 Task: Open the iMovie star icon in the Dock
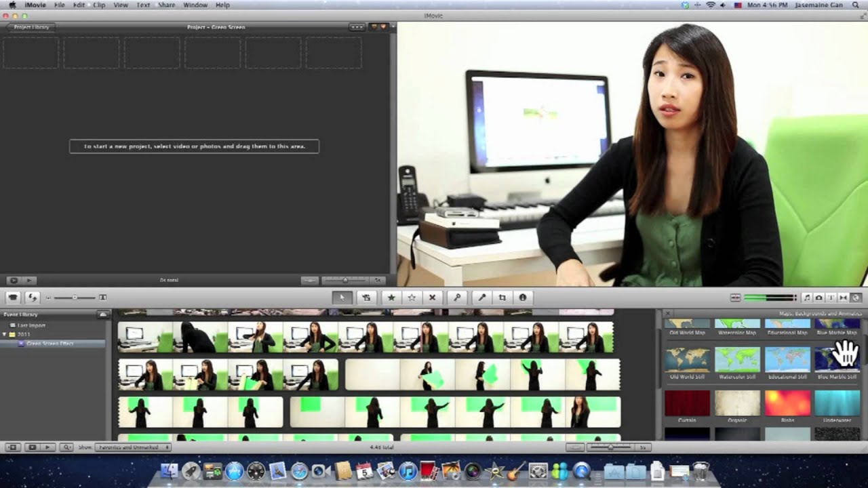tap(495, 471)
